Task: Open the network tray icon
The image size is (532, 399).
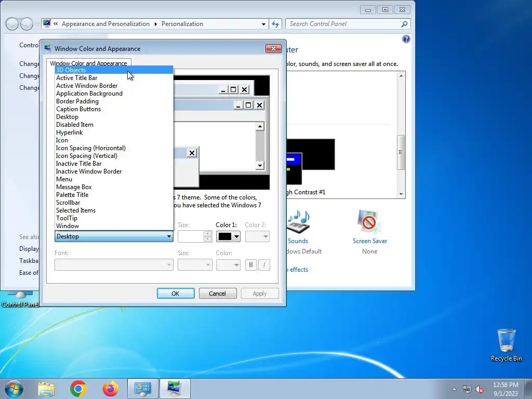Action: click(467, 389)
